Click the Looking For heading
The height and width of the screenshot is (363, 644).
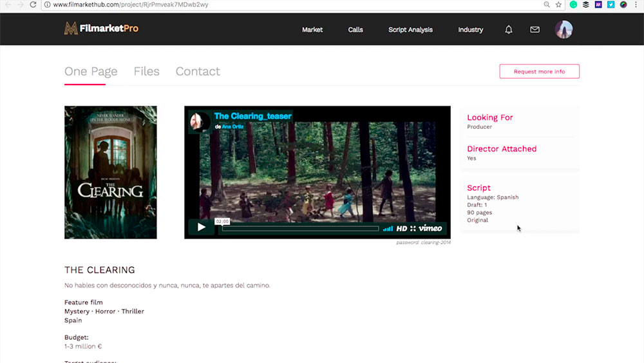(490, 117)
